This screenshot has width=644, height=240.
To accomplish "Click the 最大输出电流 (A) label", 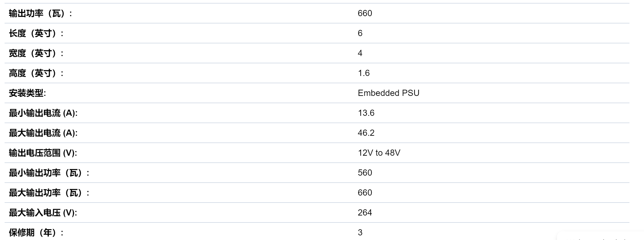I will [x=43, y=133].
